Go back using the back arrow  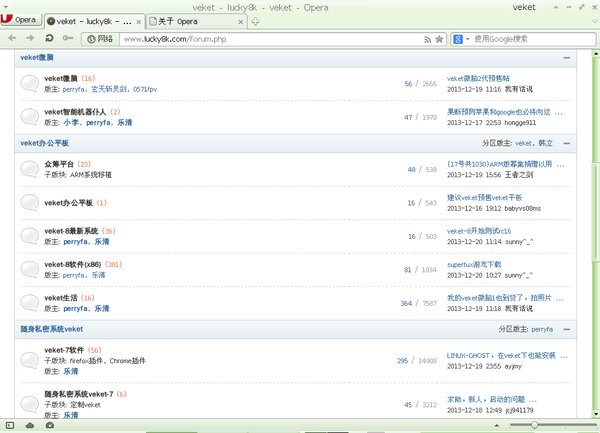tap(12, 38)
